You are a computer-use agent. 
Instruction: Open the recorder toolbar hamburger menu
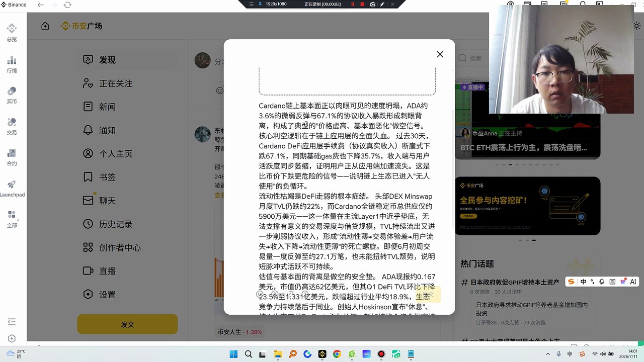click(252, 4)
